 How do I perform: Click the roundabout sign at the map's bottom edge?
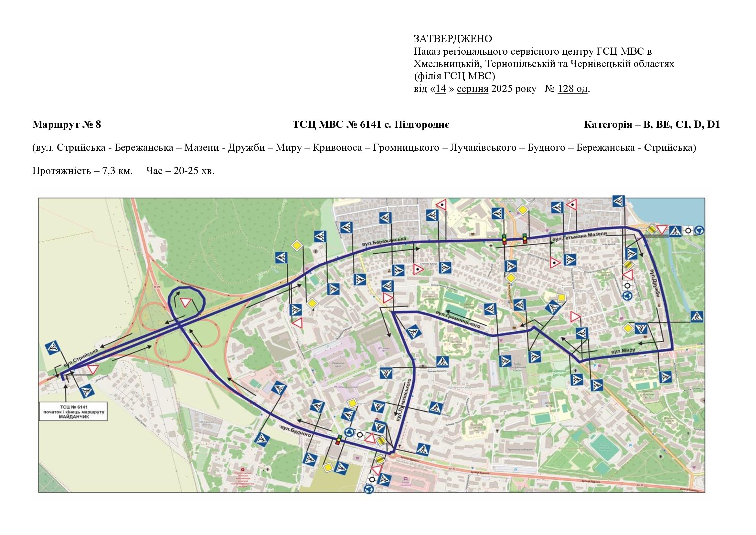point(369,489)
